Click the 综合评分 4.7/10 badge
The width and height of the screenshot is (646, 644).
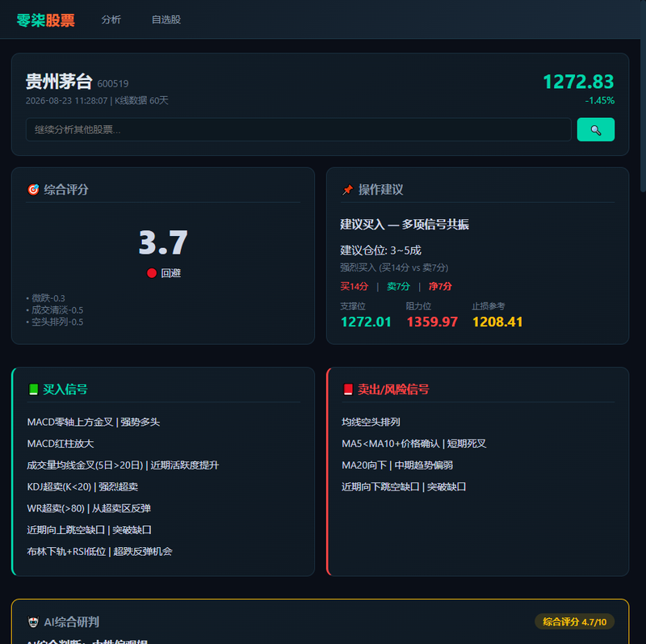click(574, 621)
